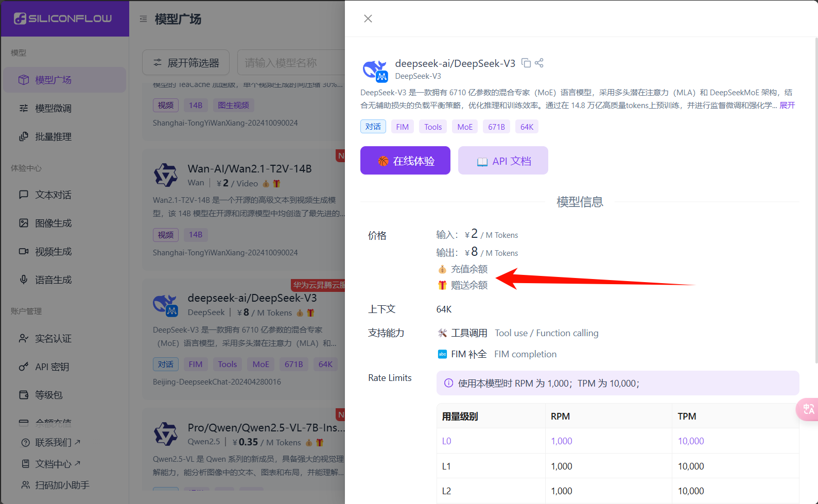Click the SiliconFlow logo
The width and height of the screenshot is (818, 504).
point(63,19)
